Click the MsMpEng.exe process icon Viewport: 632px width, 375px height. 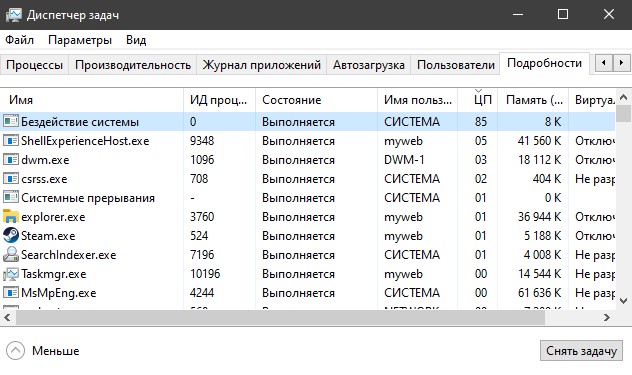pos(10,292)
